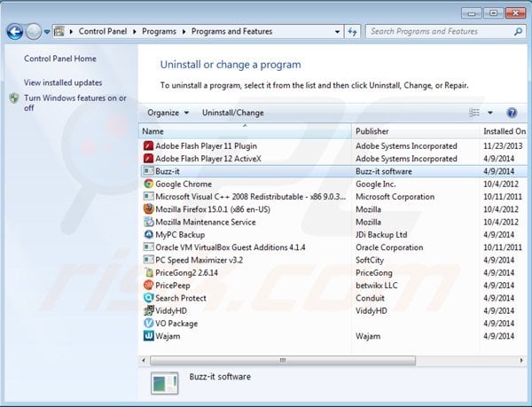This screenshot has width=532, height=407.
Task: Click the PC Speed Maximizer icon
Action: pyautogui.click(x=148, y=260)
